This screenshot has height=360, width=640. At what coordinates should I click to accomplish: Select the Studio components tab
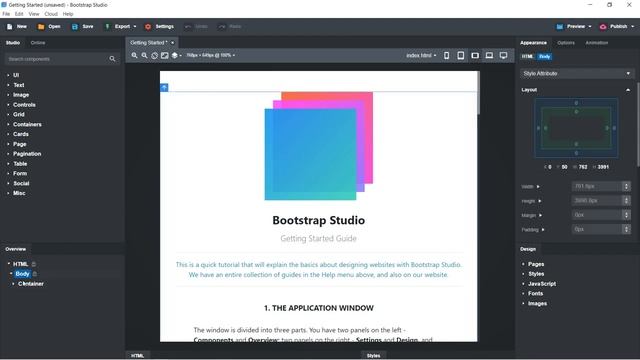coord(13,43)
